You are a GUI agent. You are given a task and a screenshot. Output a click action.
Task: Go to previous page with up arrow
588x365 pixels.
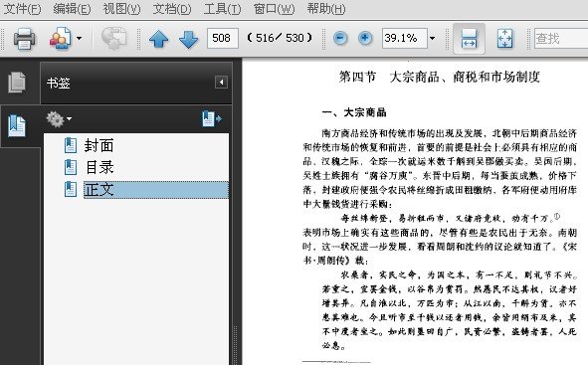pos(158,39)
